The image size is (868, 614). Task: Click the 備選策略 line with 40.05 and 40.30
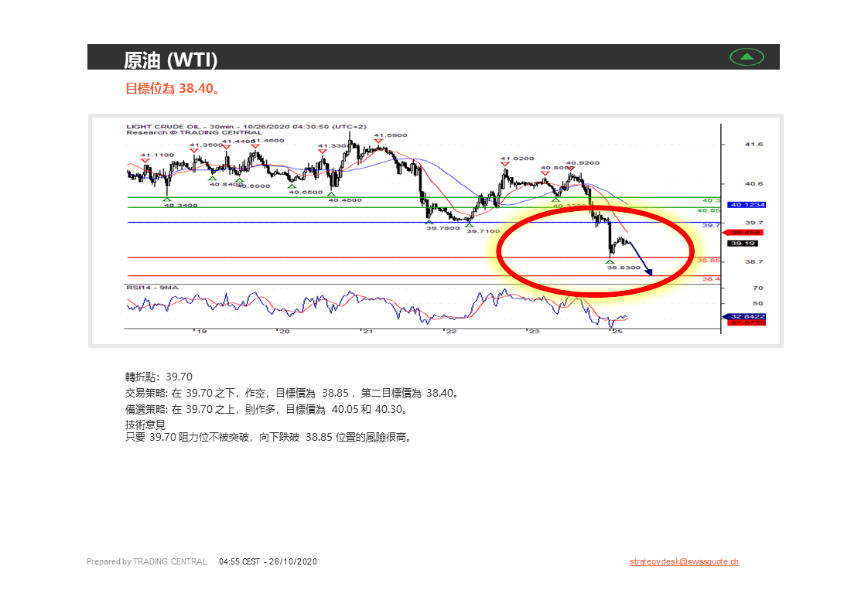point(267,409)
